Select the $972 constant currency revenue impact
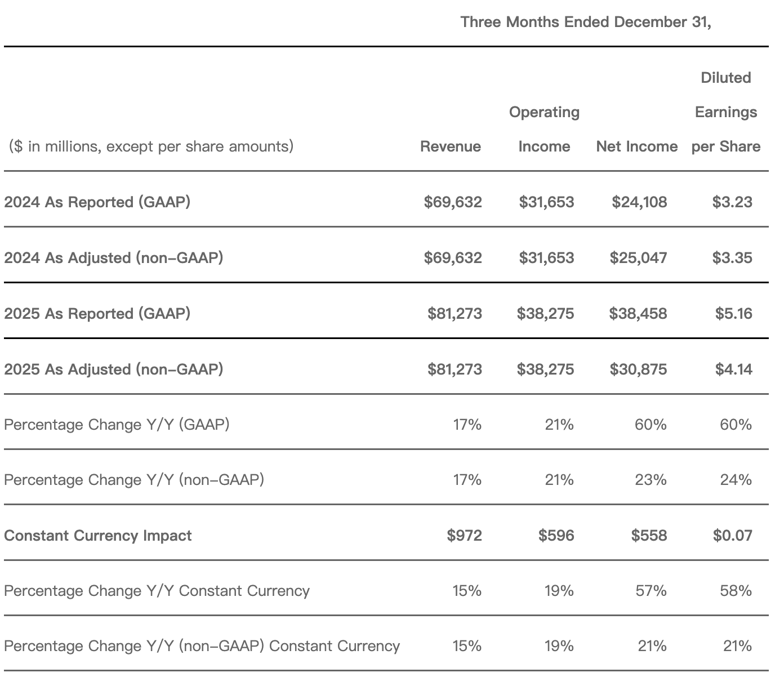Screen dimensions: 784x677 coord(464,535)
